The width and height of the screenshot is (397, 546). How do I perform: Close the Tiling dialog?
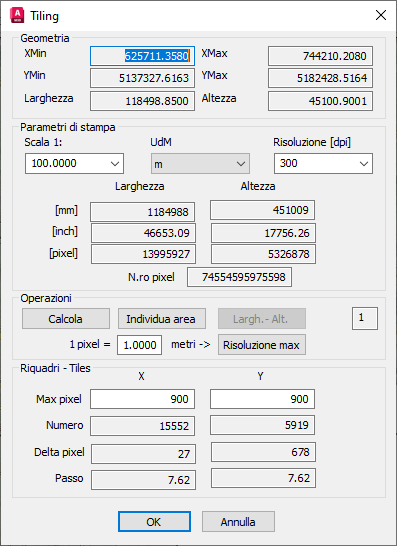click(381, 15)
